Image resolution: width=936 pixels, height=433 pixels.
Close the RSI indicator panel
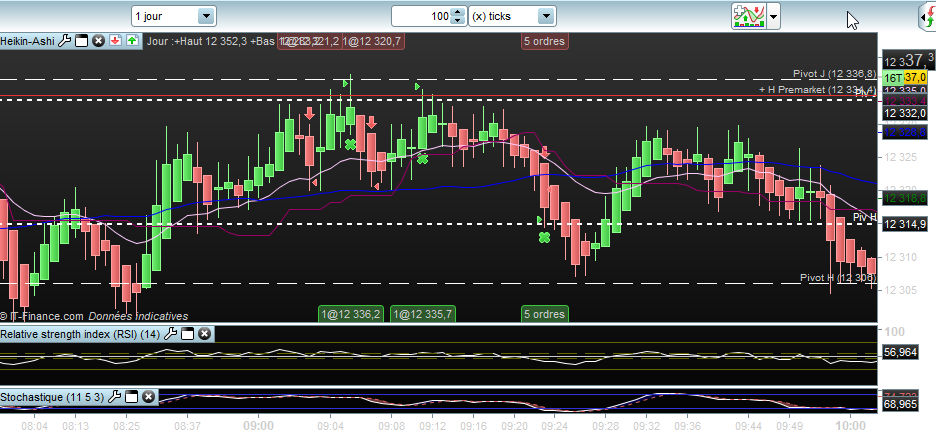tap(205, 334)
